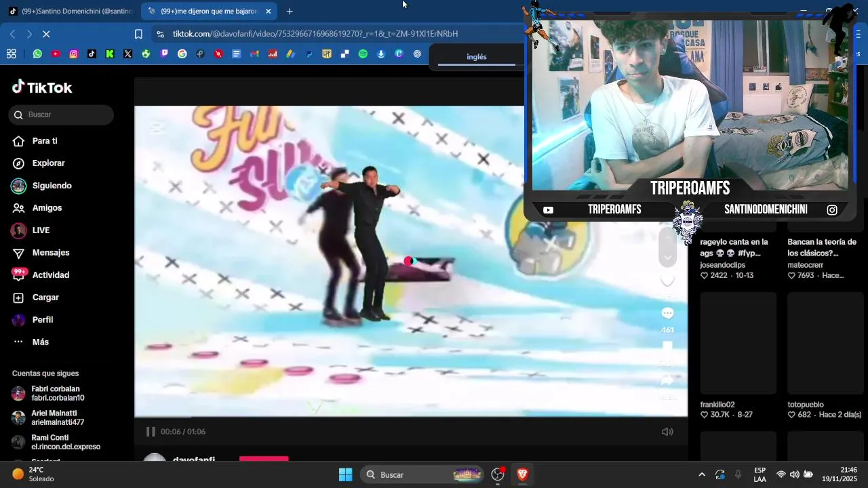Viewport: 868px width, 488px height.
Task: Open frankillo02 video thumbnail
Action: (x=738, y=343)
